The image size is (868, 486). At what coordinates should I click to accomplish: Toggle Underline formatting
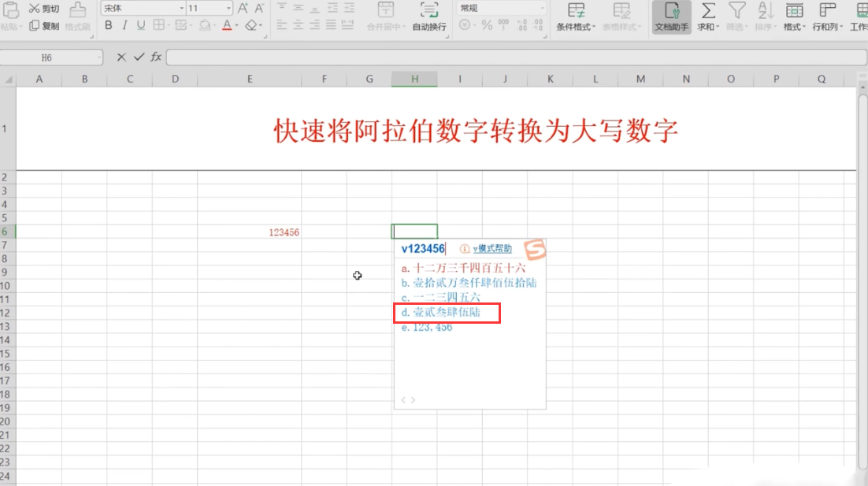click(x=141, y=25)
